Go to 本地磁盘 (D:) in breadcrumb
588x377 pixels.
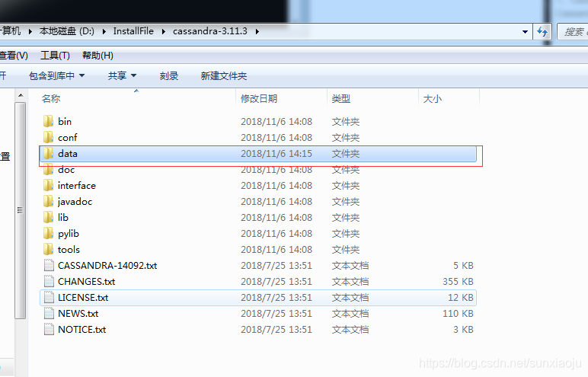pos(67,31)
